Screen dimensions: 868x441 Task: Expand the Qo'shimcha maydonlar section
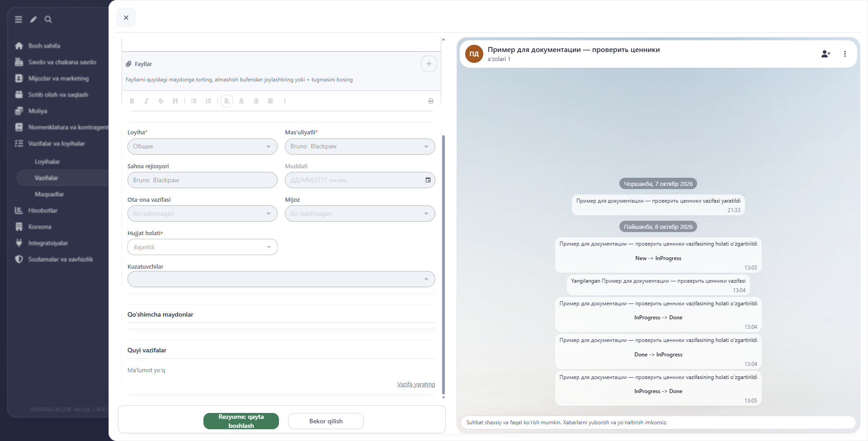point(281,314)
